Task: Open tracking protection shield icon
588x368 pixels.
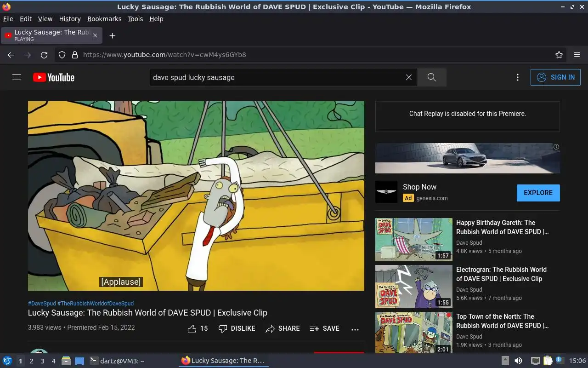Action: (62, 55)
